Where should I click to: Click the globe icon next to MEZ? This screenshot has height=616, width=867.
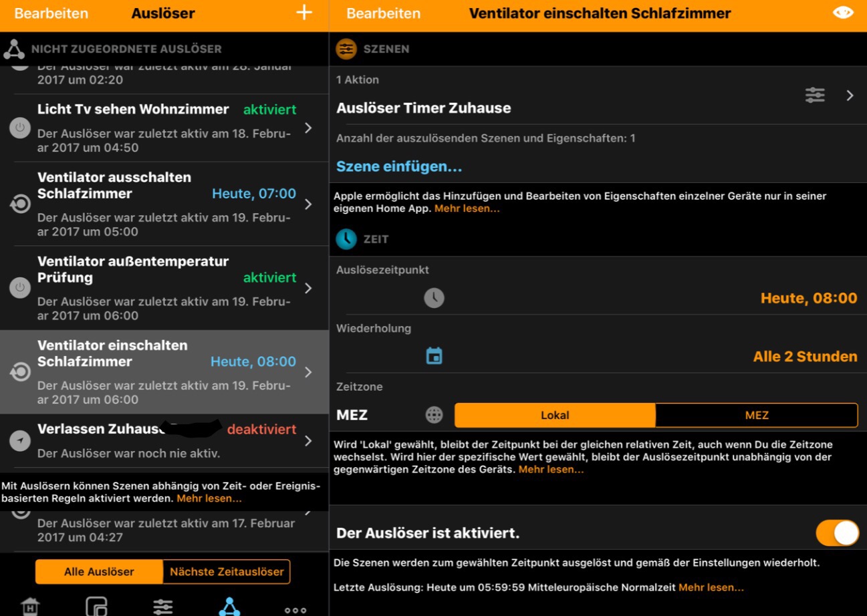(434, 415)
